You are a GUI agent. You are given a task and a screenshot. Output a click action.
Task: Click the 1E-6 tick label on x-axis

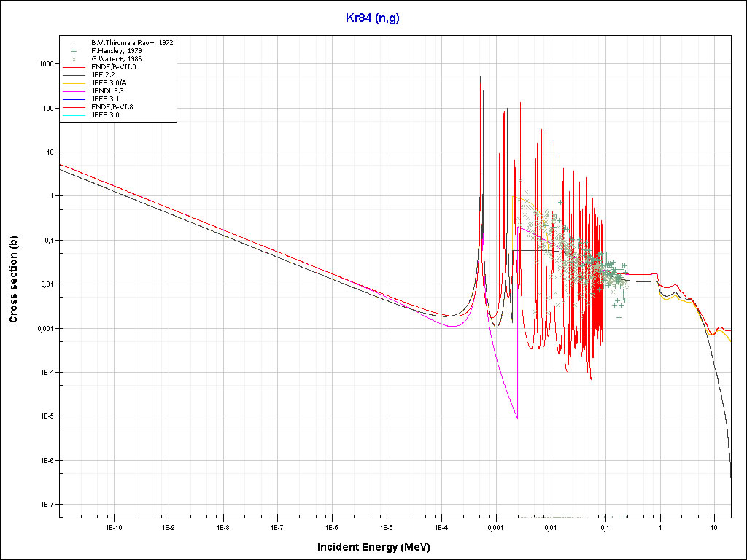click(x=332, y=526)
